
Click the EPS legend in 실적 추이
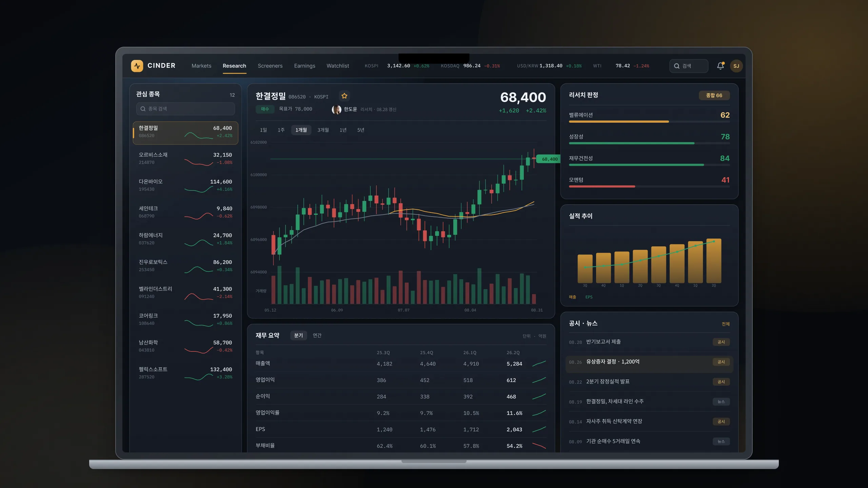589,297
